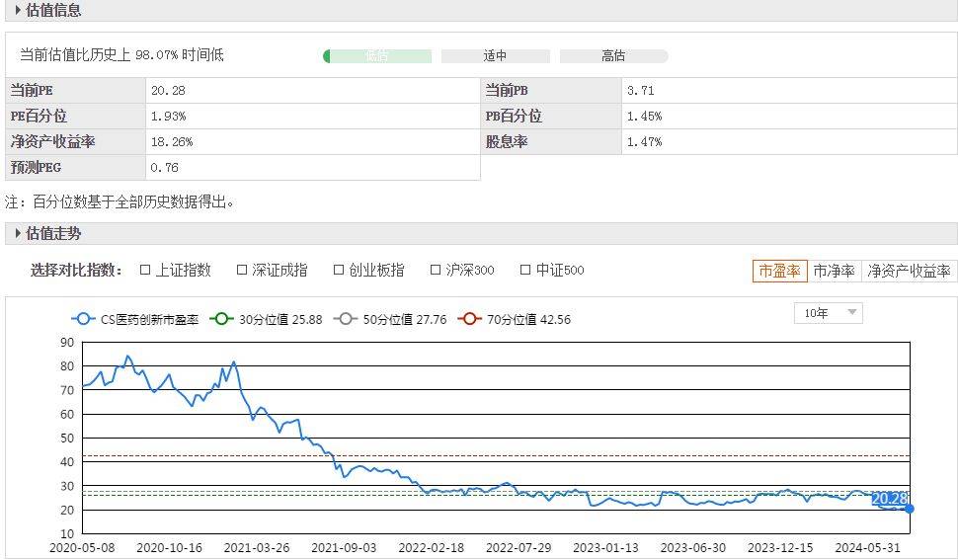Click the 低估 green valuation bar segment

(377, 56)
